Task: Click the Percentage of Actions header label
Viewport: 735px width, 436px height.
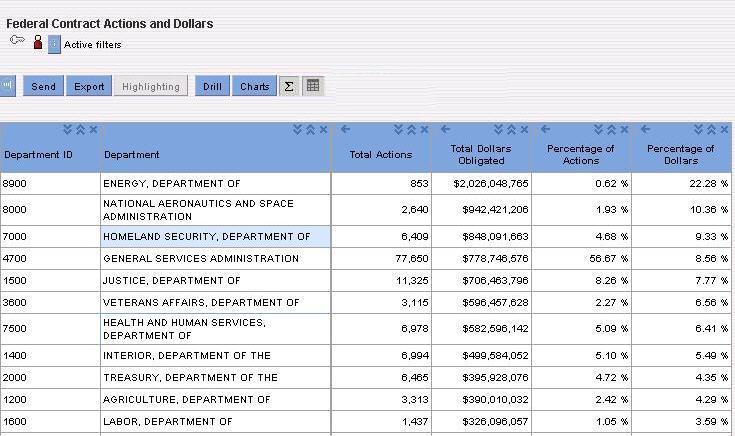Action: 581,155
